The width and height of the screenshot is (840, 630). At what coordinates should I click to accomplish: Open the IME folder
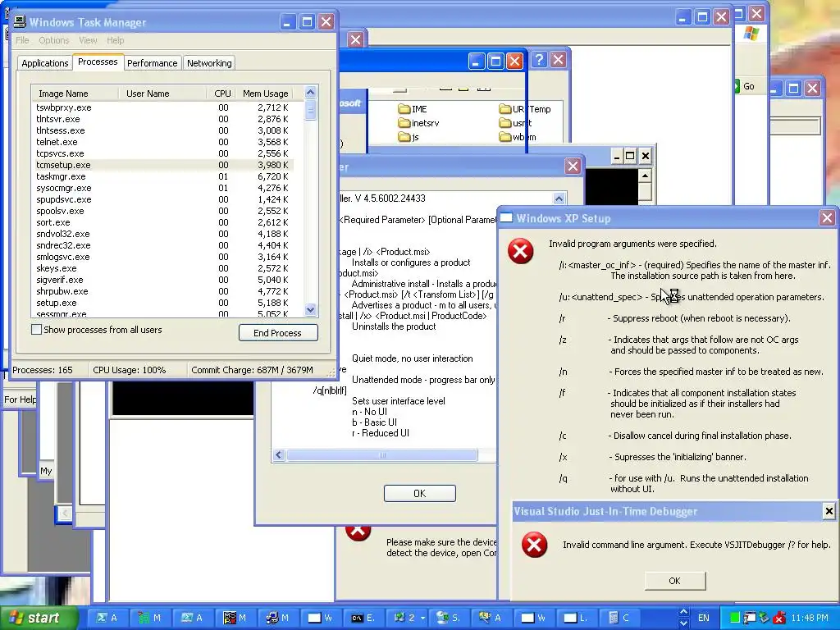(413, 109)
